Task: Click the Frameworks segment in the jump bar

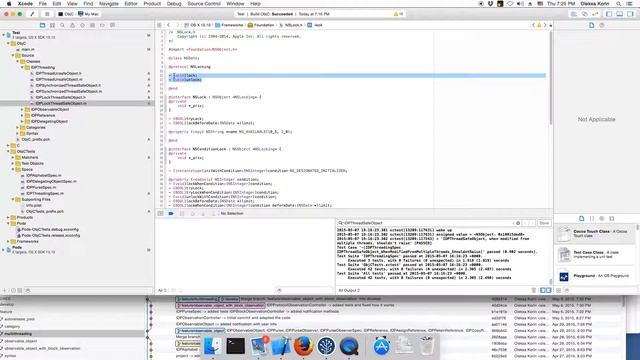Action: point(229,25)
